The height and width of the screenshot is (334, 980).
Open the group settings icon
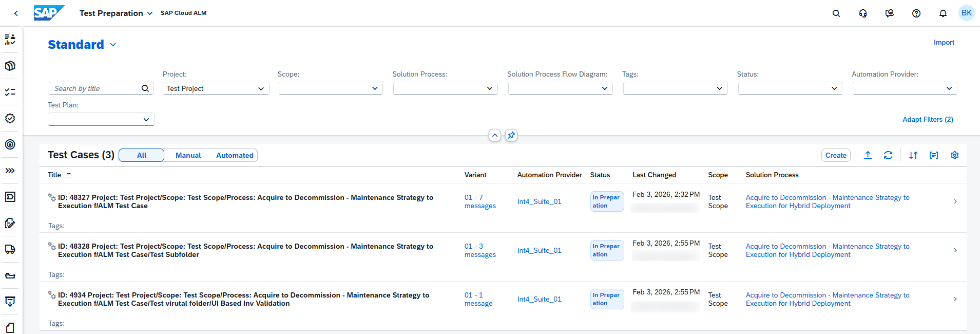pos(934,155)
